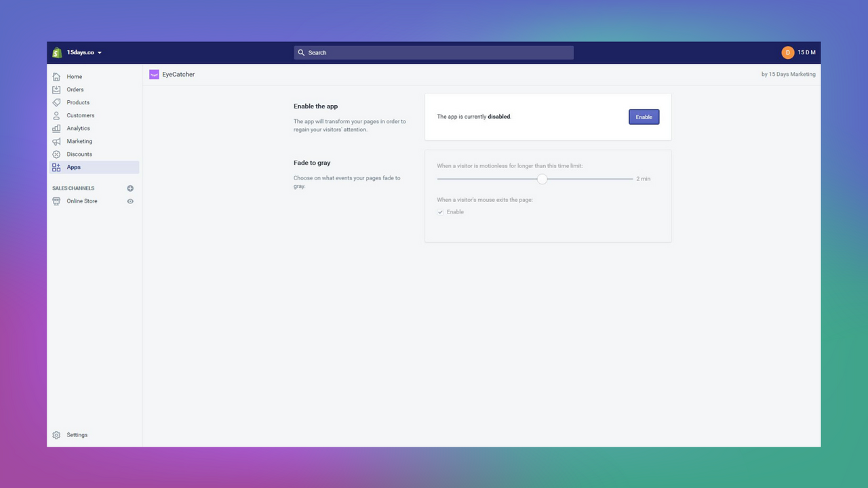Image resolution: width=868 pixels, height=488 pixels.
Task: Click the motionless time limit slider handle
Action: point(542,179)
